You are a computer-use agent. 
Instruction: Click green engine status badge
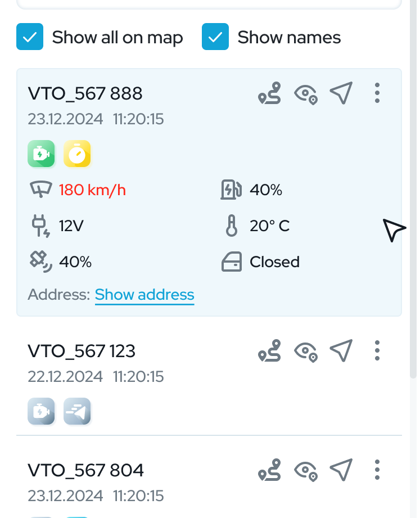41,154
